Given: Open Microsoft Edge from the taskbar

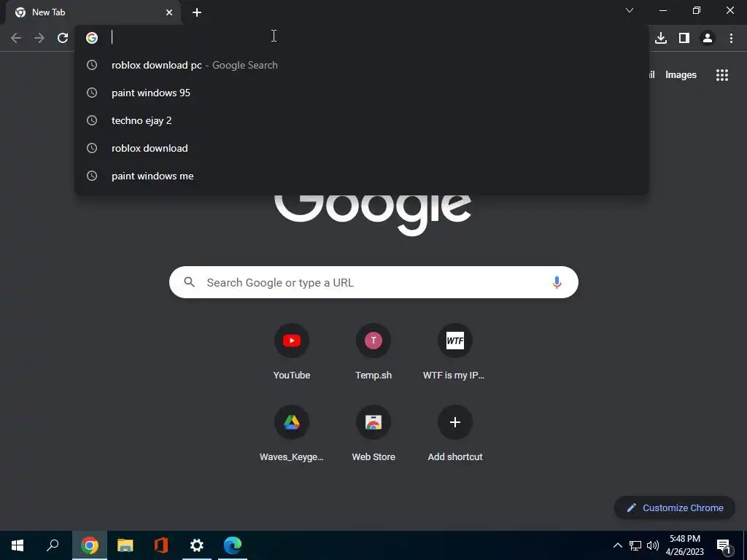Looking at the screenshot, I should point(233,545).
